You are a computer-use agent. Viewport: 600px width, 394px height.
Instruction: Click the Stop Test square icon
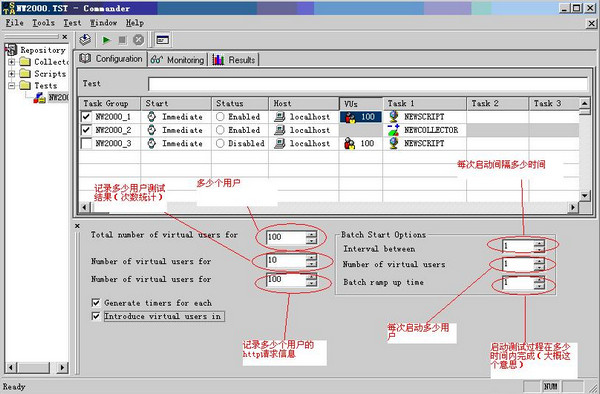tap(122, 40)
